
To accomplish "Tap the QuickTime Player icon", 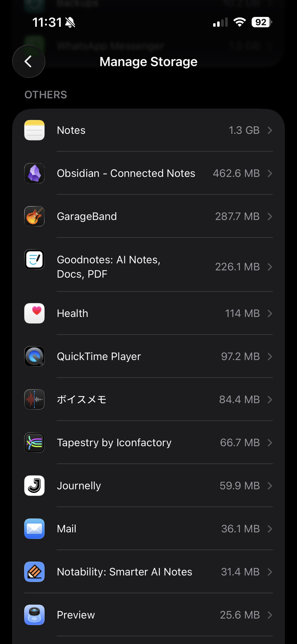I will coord(34,356).
